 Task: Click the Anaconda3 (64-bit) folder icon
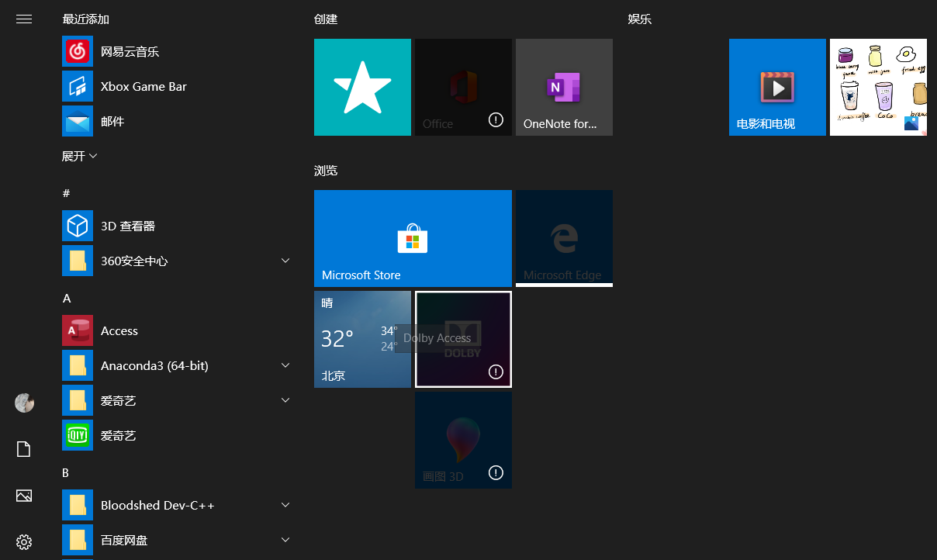click(78, 366)
